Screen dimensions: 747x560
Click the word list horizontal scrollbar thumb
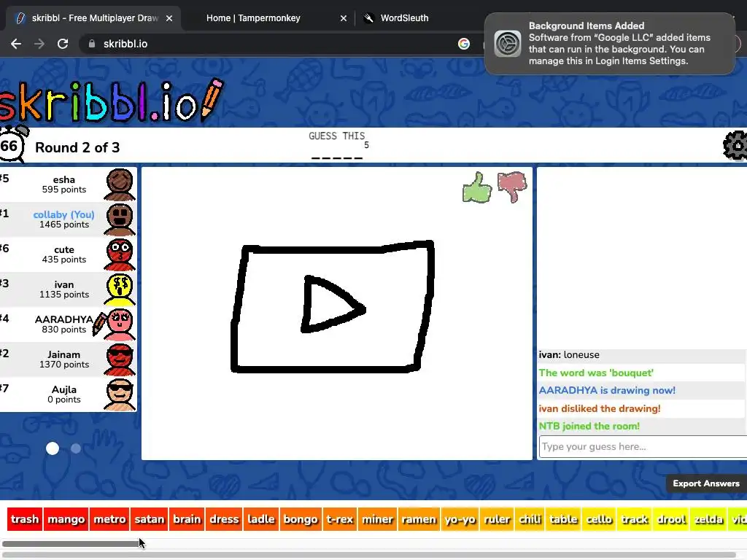click(x=71, y=543)
